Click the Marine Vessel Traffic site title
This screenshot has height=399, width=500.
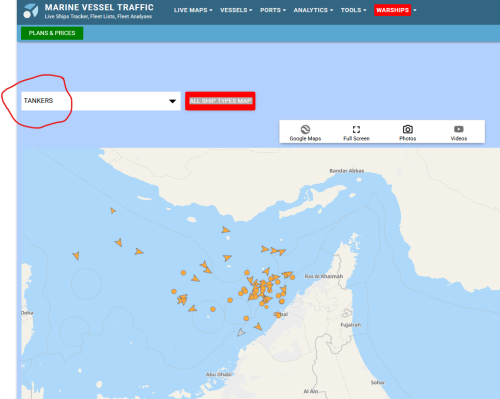[x=99, y=7]
